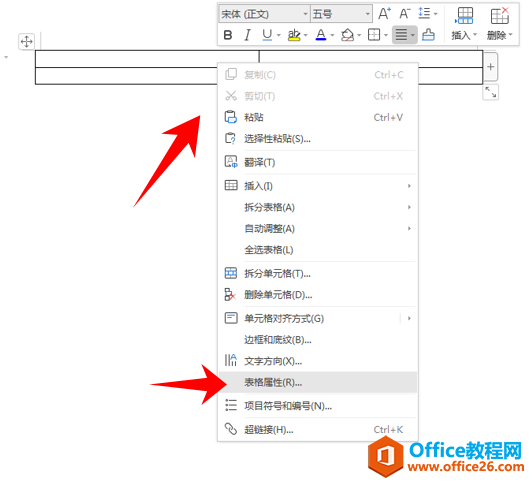Open 插入(I) submenu
The height and width of the screenshot is (484, 531).
pyautogui.click(x=317, y=186)
